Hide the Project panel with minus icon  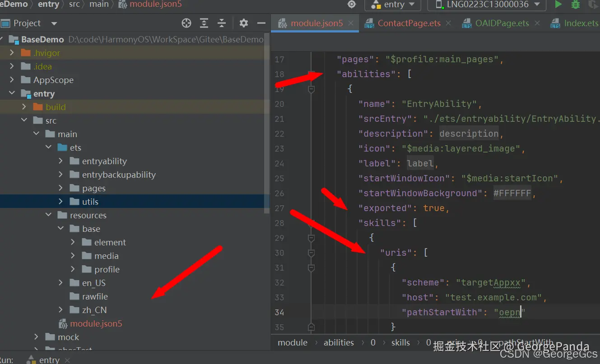click(x=261, y=23)
